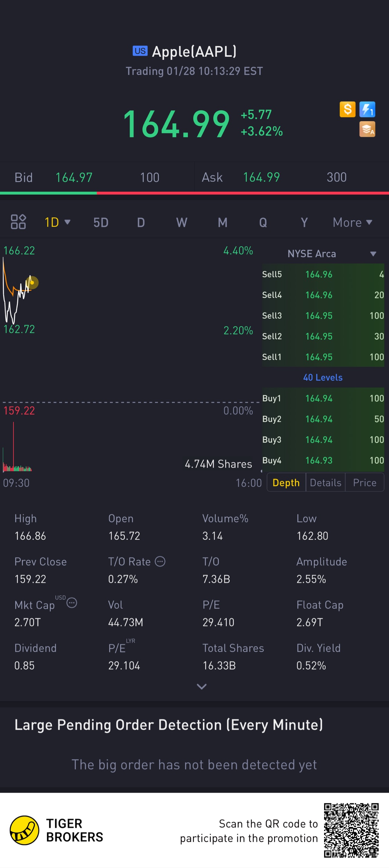Expand the More timeframes dropdown
The image size is (389, 868).
click(352, 222)
